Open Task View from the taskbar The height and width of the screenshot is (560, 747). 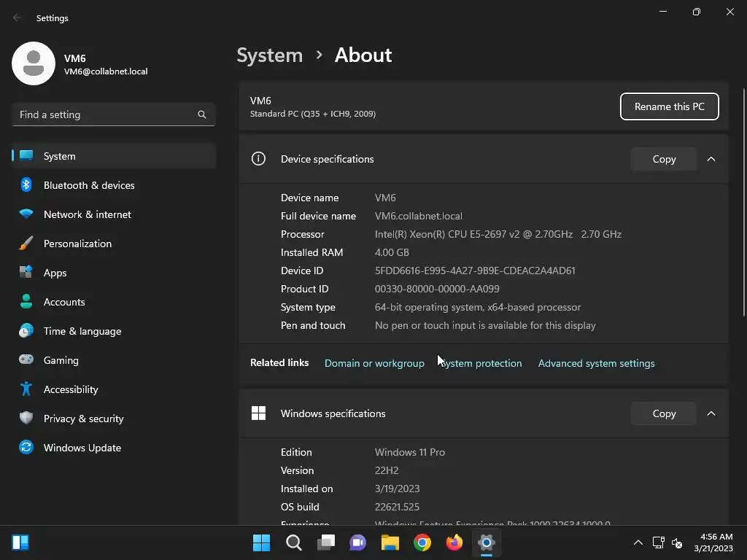point(326,542)
